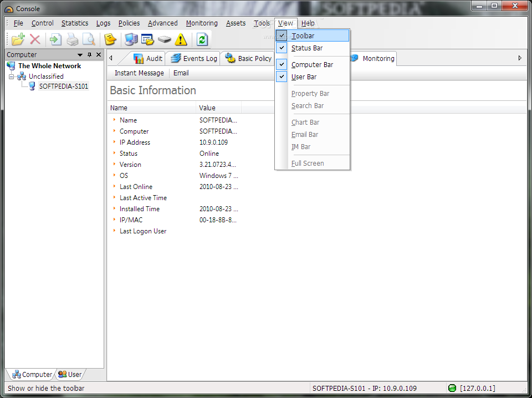Image resolution: width=532 pixels, height=398 pixels.
Task: Open the Statistics menu
Action: 75,23
